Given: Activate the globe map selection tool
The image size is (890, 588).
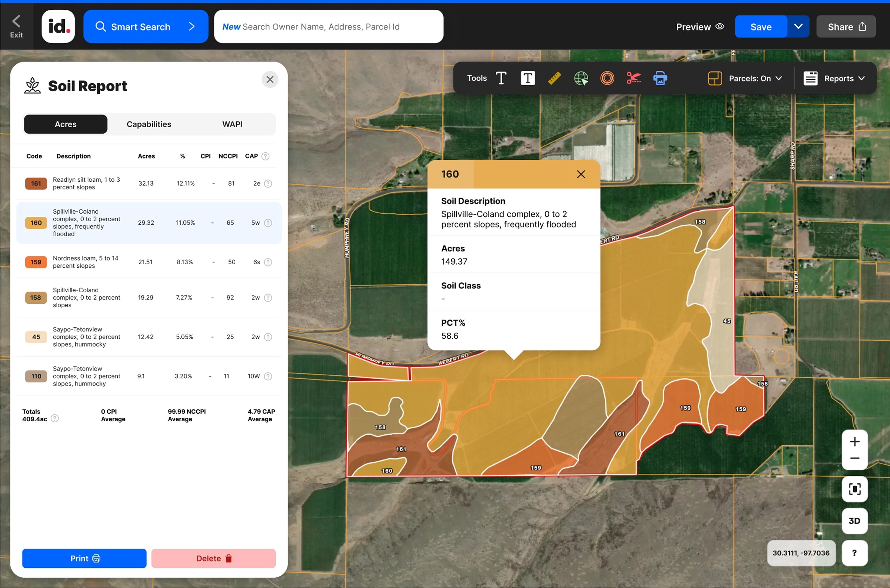Looking at the screenshot, I should click(x=581, y=78).
